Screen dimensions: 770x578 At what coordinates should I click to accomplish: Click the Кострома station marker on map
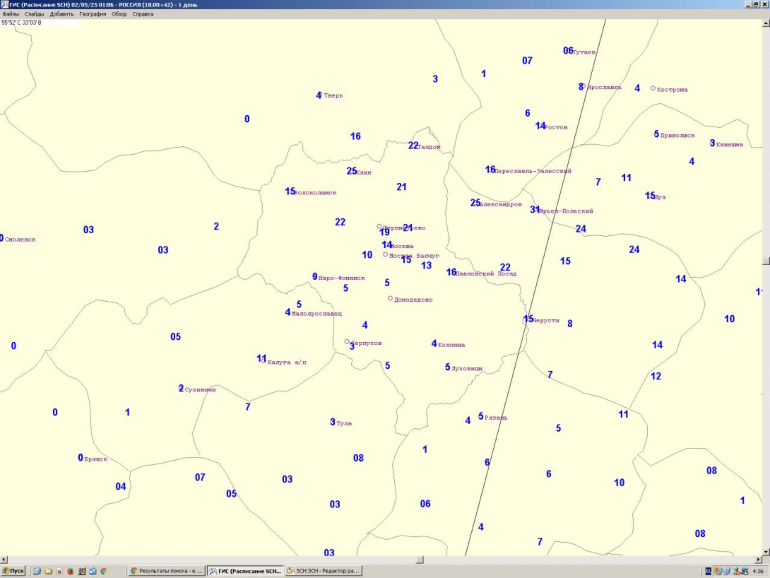(x=653, y=89)
